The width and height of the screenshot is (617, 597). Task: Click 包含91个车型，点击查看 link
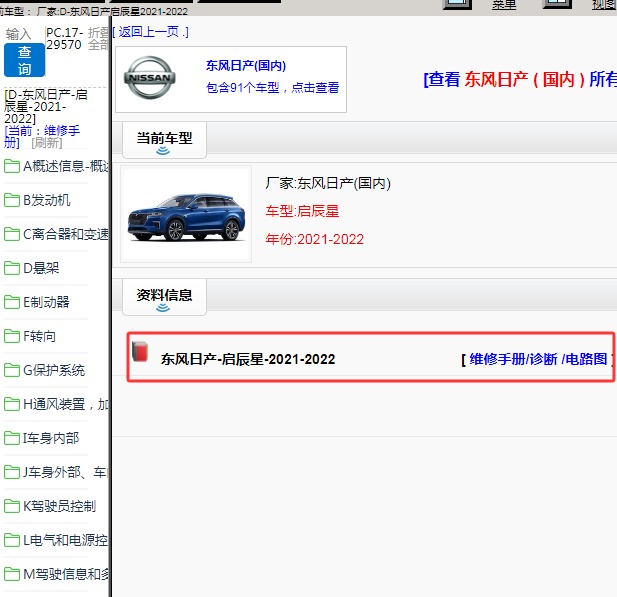click(x=272, y=87)
